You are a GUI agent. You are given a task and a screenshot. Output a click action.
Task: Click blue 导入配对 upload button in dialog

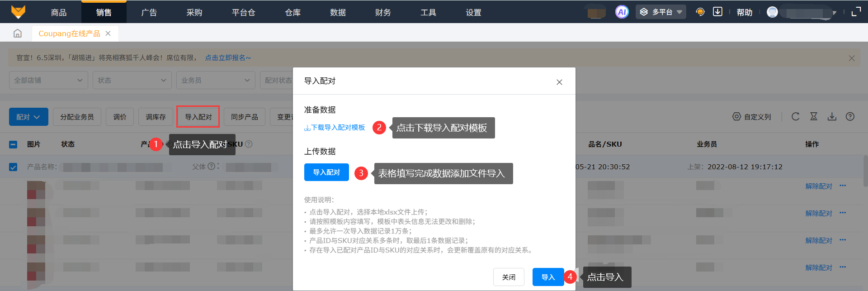pos(326,172)
